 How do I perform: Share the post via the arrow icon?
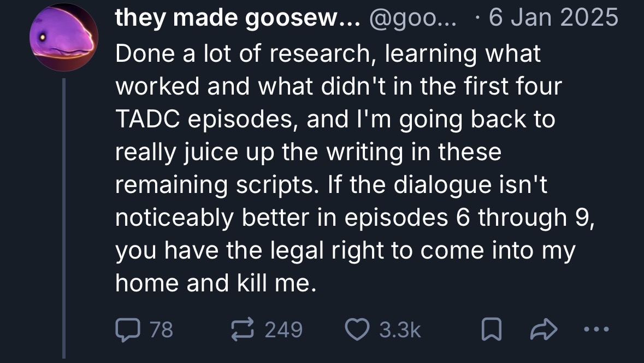click(x=544, y=330)
